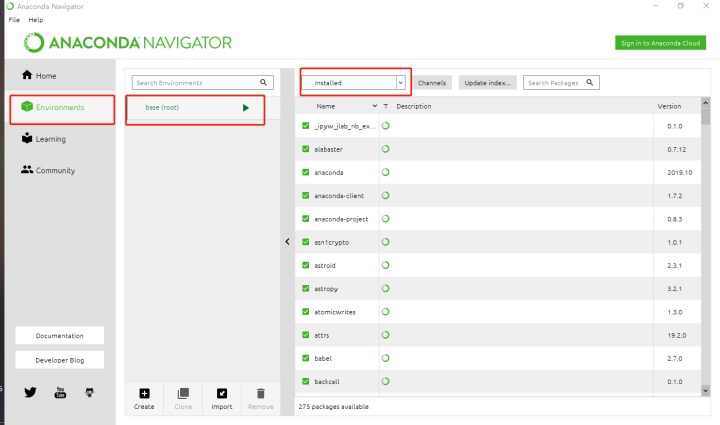Click status circle for astropy row

[x=386, y=288]
